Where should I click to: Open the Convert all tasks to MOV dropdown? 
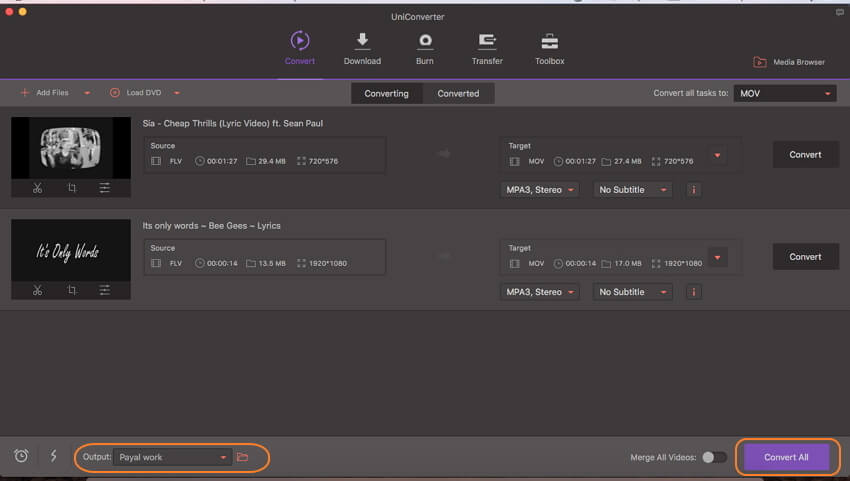tap(784, 93)
